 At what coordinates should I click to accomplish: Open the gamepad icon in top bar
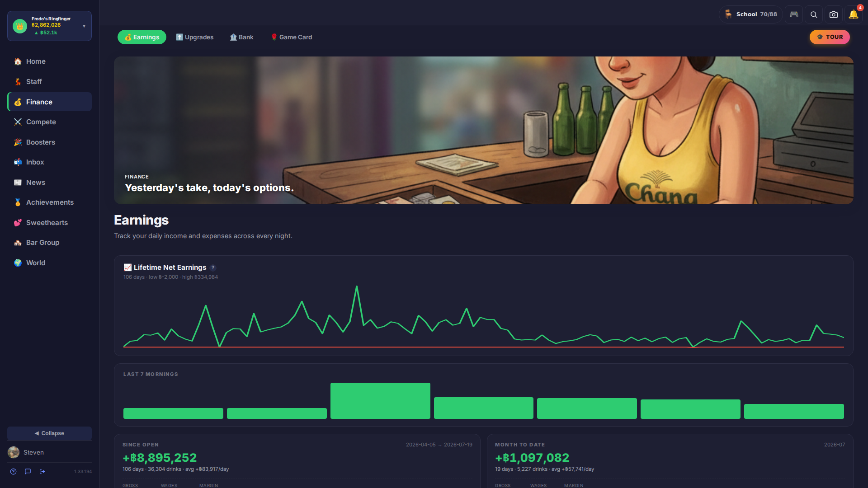point(794,14)
